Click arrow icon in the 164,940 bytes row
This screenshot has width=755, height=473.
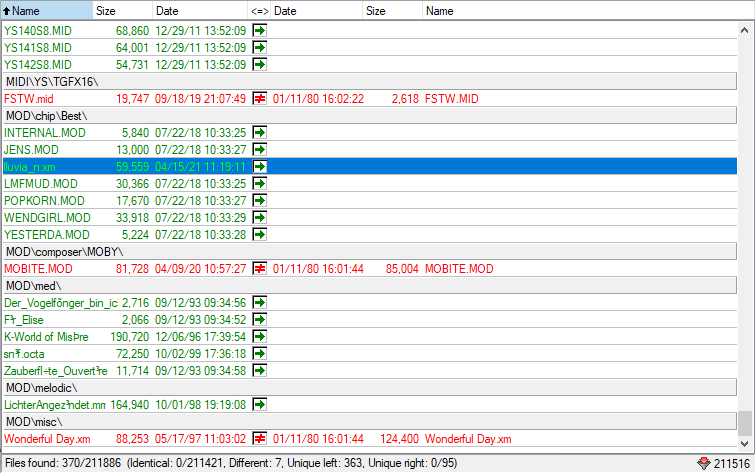pyautogui.click(x=260, y=405)
